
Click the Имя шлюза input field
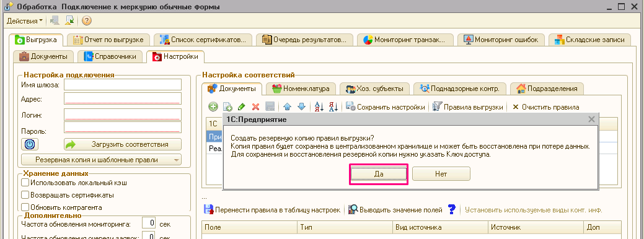pos(122,85)
